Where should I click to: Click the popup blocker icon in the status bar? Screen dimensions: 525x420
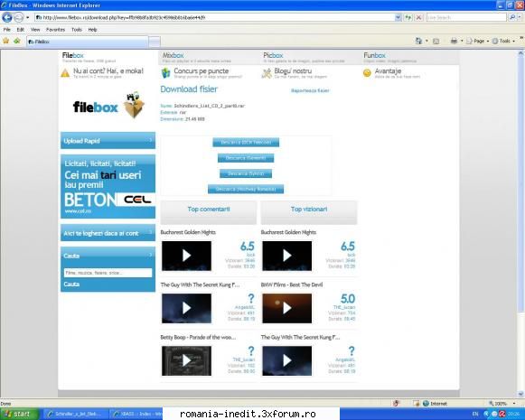pyautogui.click(x=396, y=403)
